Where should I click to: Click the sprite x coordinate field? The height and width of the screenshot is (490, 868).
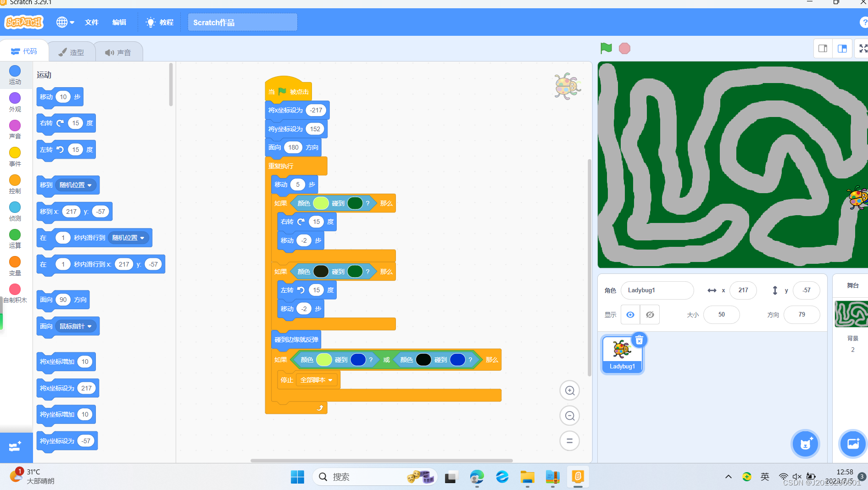(743, 290)
